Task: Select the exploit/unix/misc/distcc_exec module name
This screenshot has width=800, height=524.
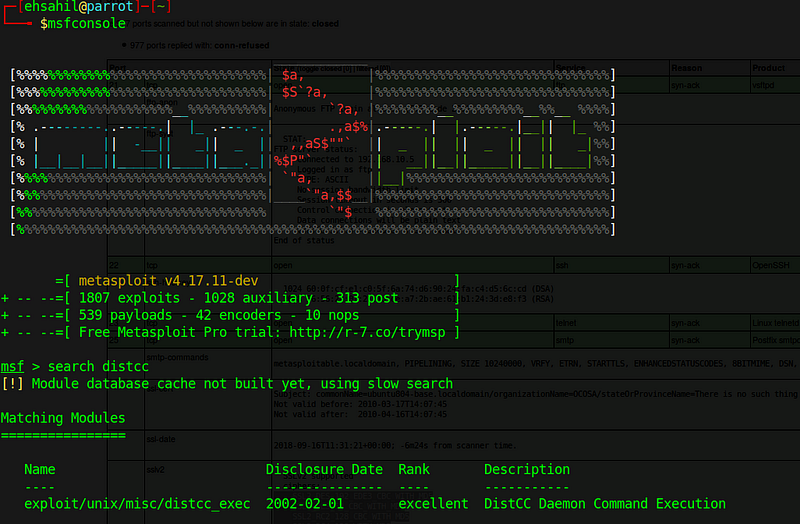Action: tap(137, 504)
